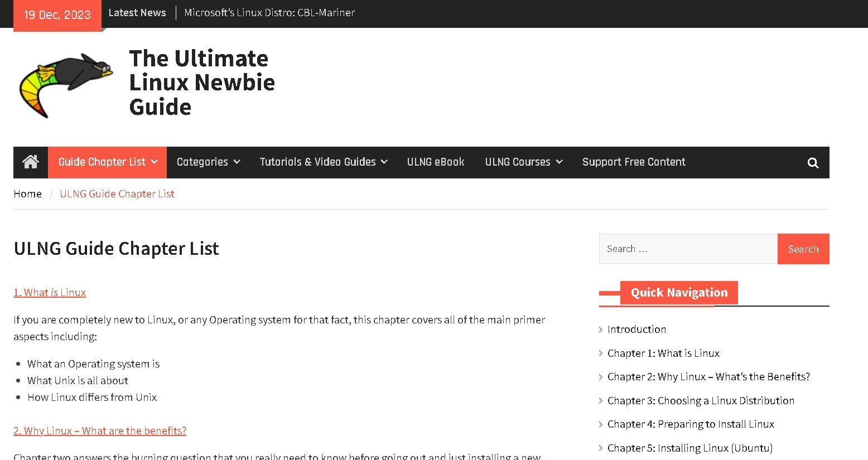Open Chapter 5: Installing Linux (Ubuntu)
The width and height of the screenshot is (868, 460).
click(690, 448)
